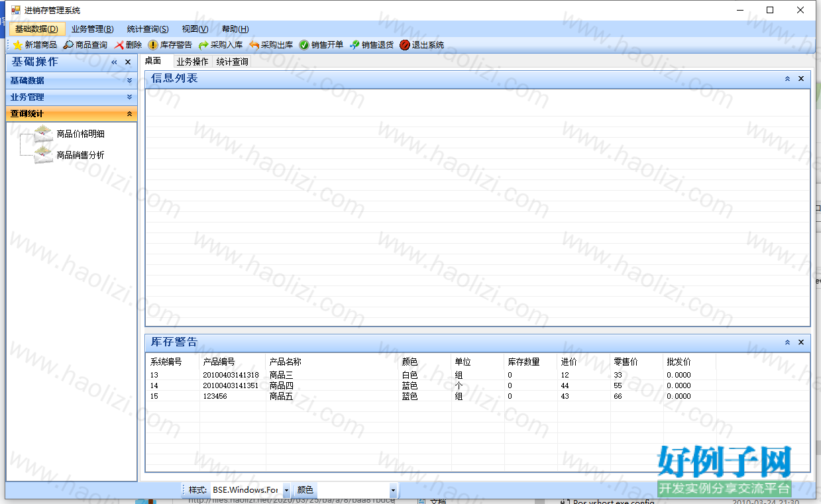Click the application title bar icon

[x=15, y=10]
